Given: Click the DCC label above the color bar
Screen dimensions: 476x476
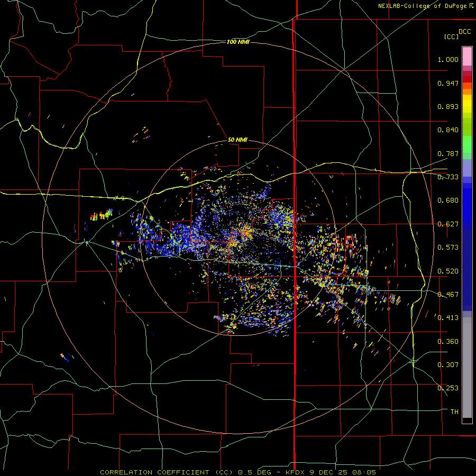Looking at the screenshot, I should tap(465, 32).
